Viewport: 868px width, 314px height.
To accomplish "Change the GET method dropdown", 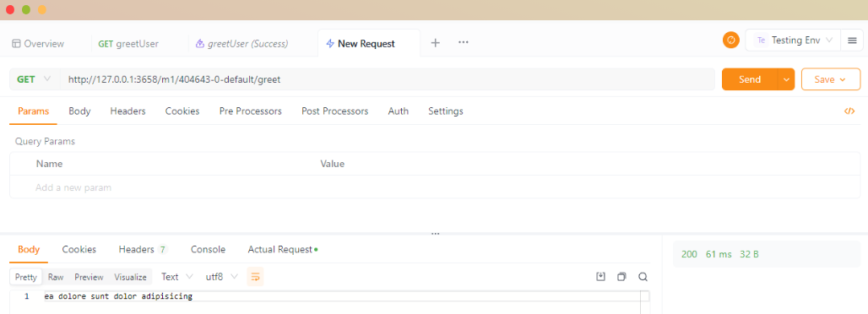I will click(x=35, y=79).
